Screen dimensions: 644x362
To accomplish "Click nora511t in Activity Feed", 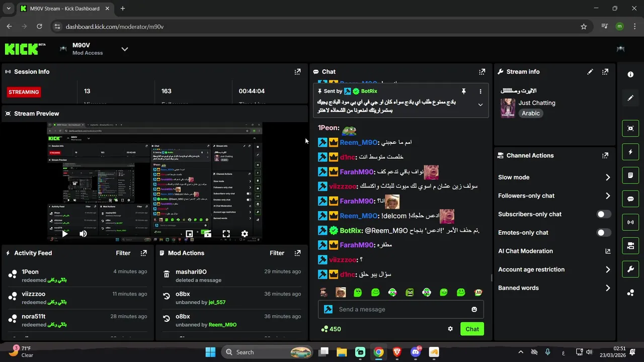I will point(34,316).
